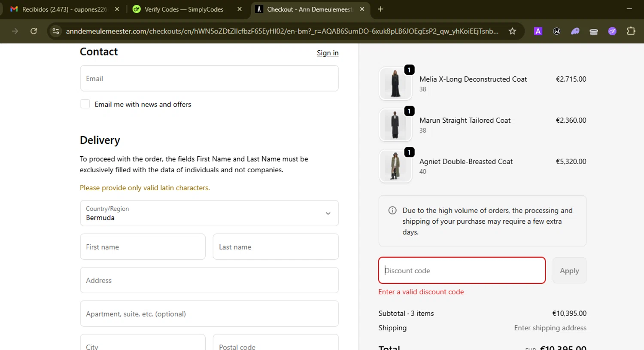Click the €2,360.00 price

[x=571, y=120]
